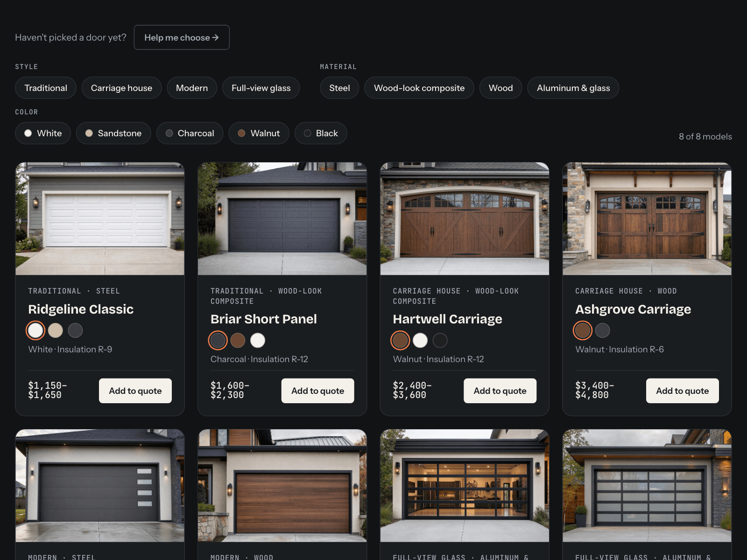The image size is (747, 560).
Task: Choose black swatch on Hartwell Carriage
Action: pos(440,341)
